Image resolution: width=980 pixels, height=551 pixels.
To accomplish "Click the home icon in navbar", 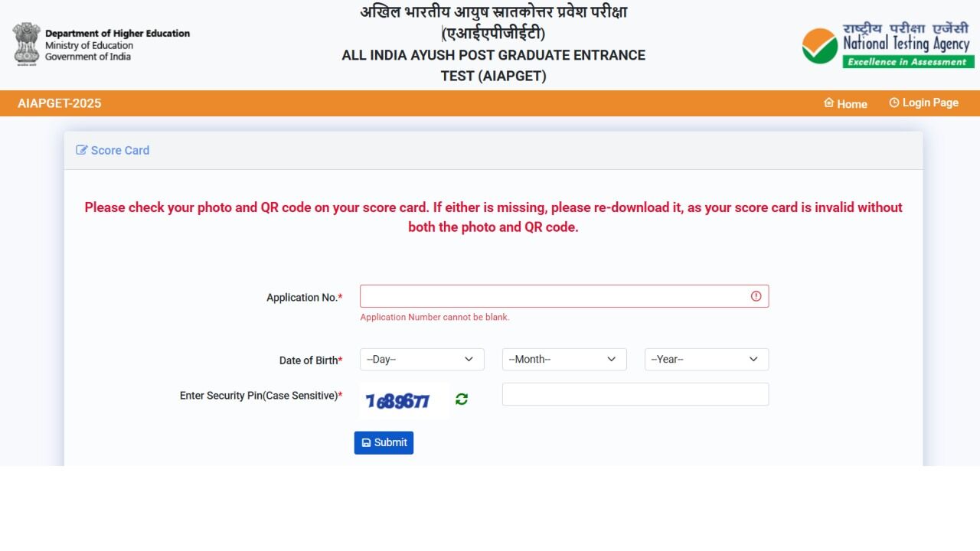I will [x=828, y=103].
